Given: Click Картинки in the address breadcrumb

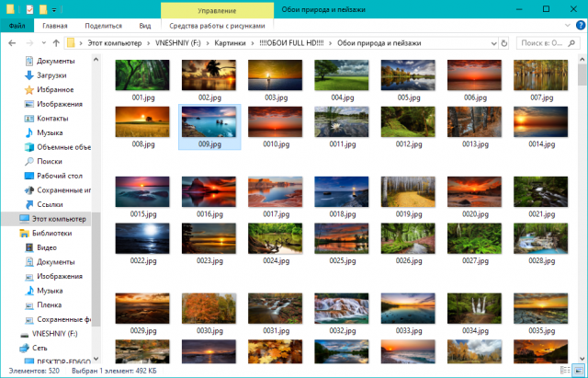Looking at the screenshot, I should click(x=230, y=43).
